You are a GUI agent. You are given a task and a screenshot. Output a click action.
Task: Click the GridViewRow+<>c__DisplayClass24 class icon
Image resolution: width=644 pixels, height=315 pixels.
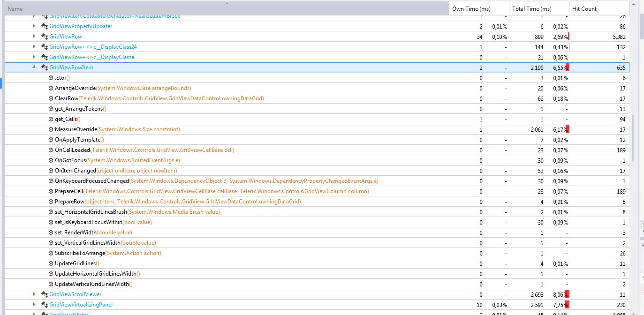pos(45,47)
